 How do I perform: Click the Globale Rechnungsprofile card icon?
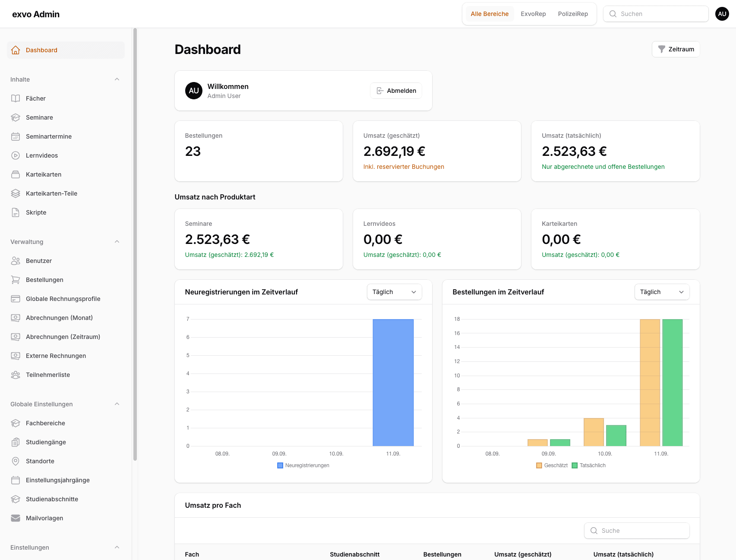pyautogui.click(x=16, y=299)
